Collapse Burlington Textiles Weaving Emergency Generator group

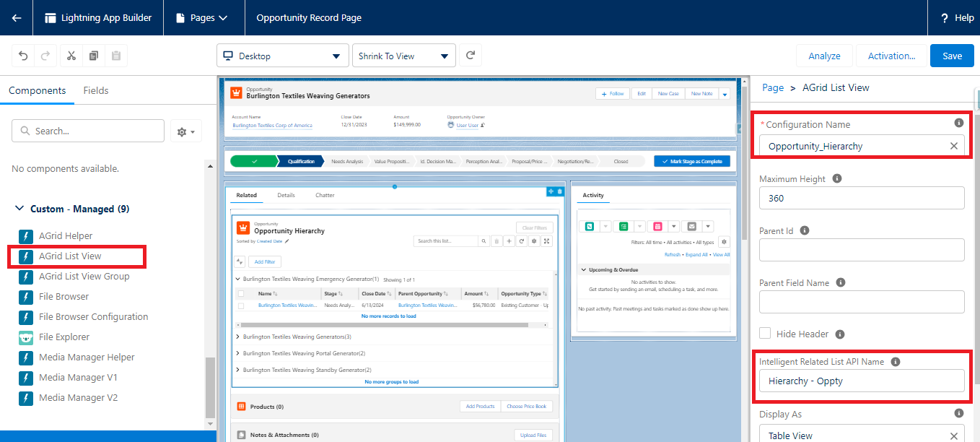(x=238, y=279)
